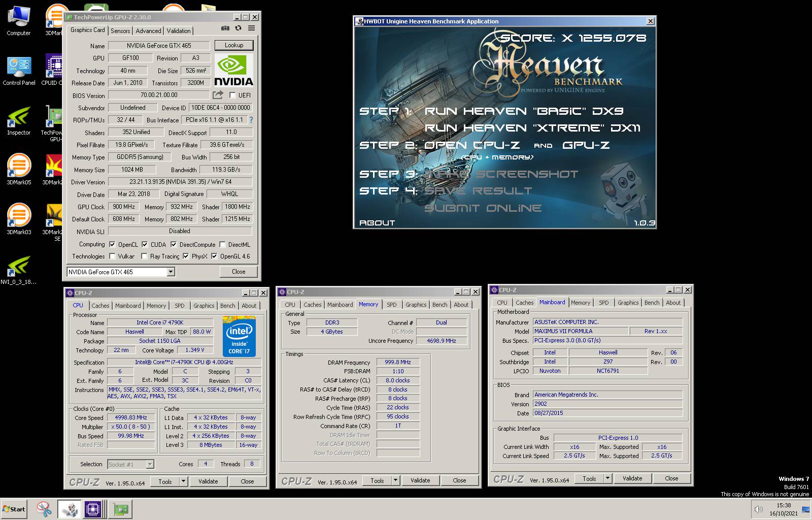This screenshot has width=812, height=520.
Task: Switch to the Validation tab in GPU-Z
Action: (179, 31)
